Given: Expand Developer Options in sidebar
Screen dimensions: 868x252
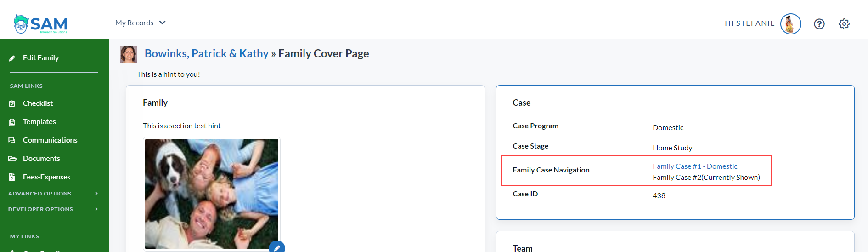Looking at the screenshot, I should tap(53, 209).
